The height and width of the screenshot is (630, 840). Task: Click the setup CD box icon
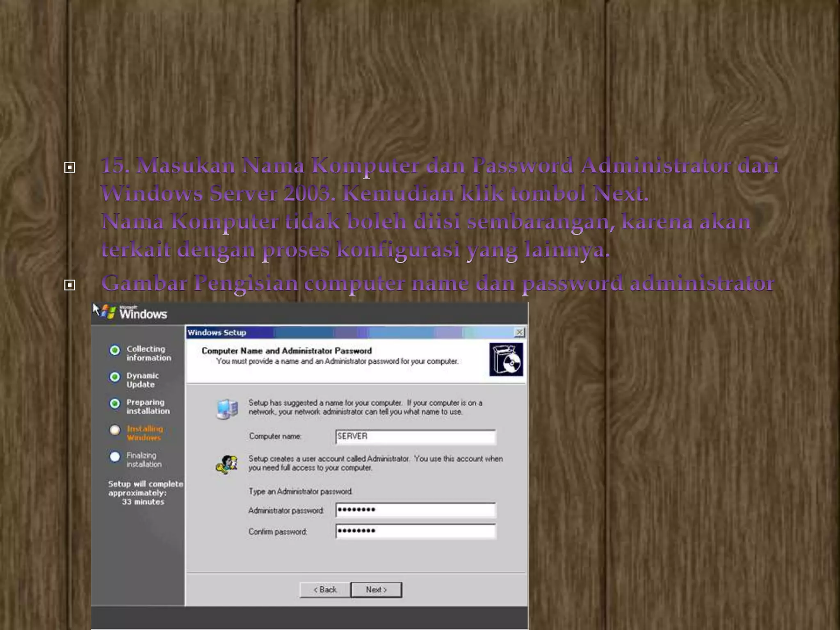[506, 360]
